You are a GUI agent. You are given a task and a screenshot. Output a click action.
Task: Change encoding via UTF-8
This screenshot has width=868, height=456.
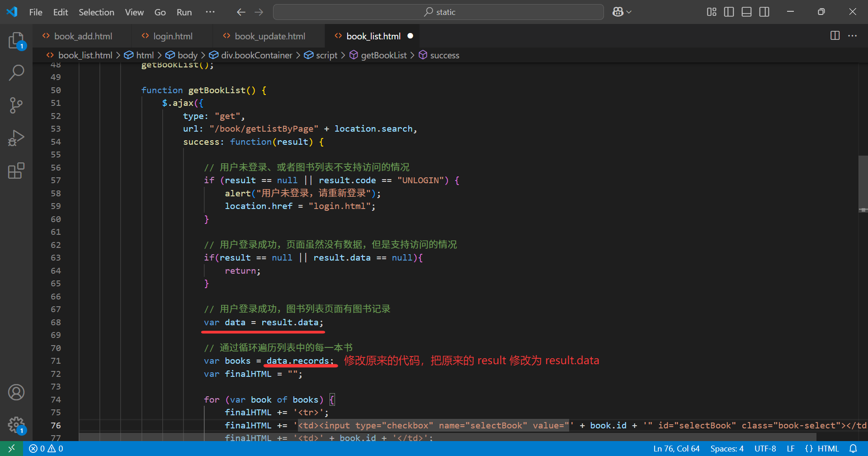765,448
